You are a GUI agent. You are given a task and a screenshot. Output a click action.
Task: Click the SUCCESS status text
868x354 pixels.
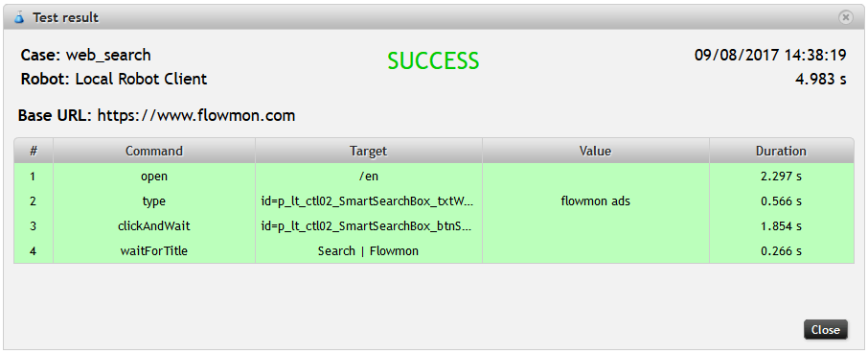[x=433, y=60]
